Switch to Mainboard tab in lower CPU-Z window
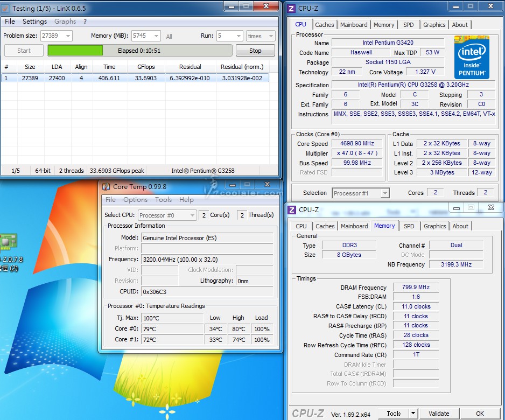This screenshot has height=420, width=505. point(354,226)
